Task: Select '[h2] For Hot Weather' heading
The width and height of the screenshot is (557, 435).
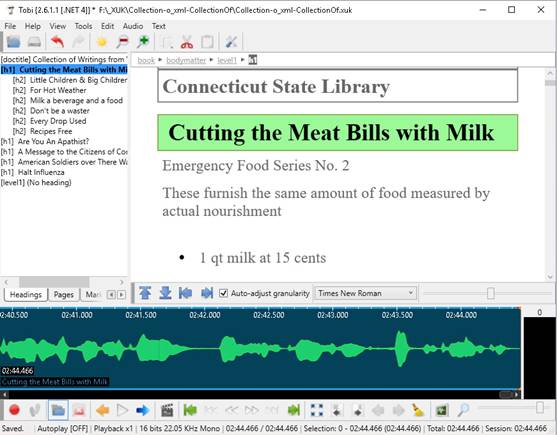Action: pos(49,90)
